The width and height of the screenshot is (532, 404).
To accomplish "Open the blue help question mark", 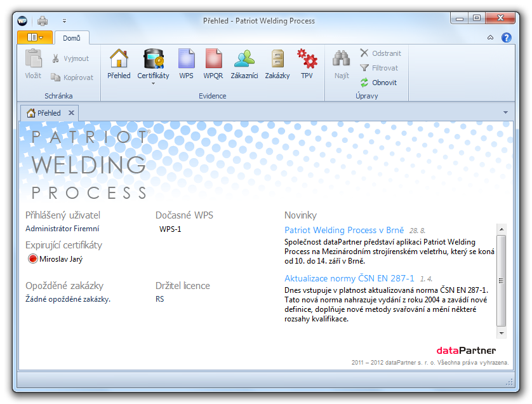I will pos(507,37).
